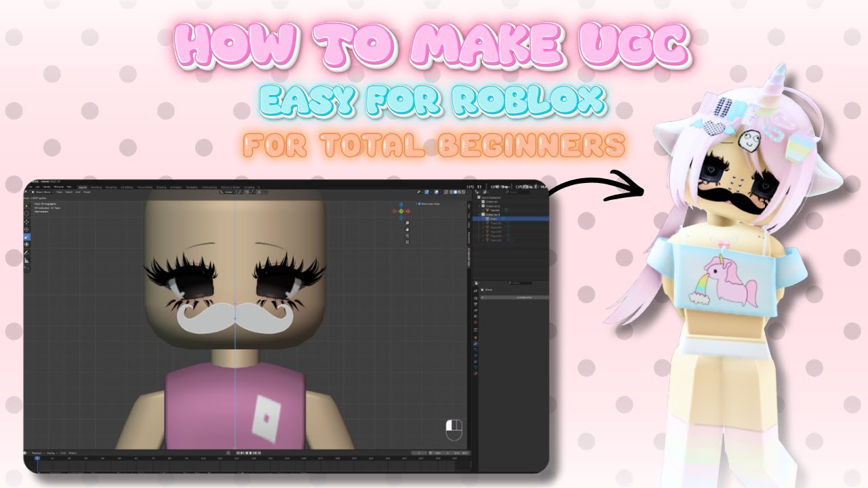The height and width of the screenshot is (488, 868).
Task: Open the Edit menu in Blender
Action: 37,188
